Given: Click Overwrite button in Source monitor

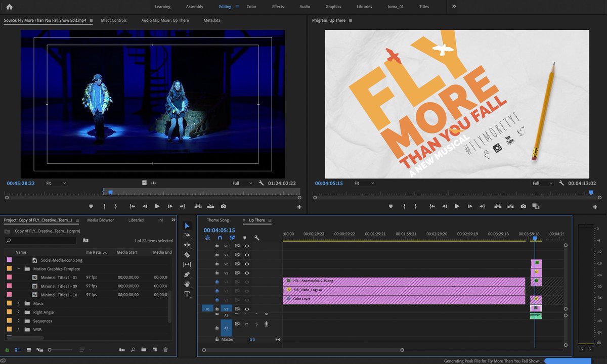Looking at the screenshot, I should click(x=210, y=206).
